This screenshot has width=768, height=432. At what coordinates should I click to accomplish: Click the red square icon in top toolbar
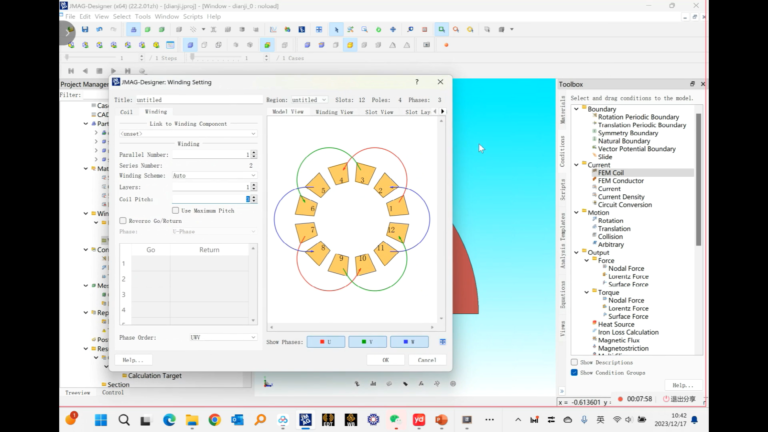[425, 29]
